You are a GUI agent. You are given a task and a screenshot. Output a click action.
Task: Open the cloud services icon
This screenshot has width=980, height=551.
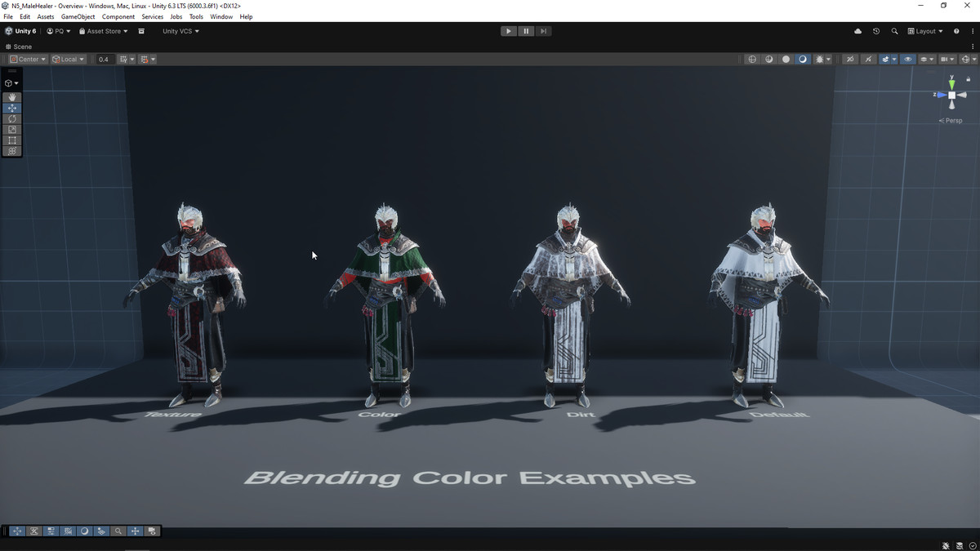(x=857, y=31)
